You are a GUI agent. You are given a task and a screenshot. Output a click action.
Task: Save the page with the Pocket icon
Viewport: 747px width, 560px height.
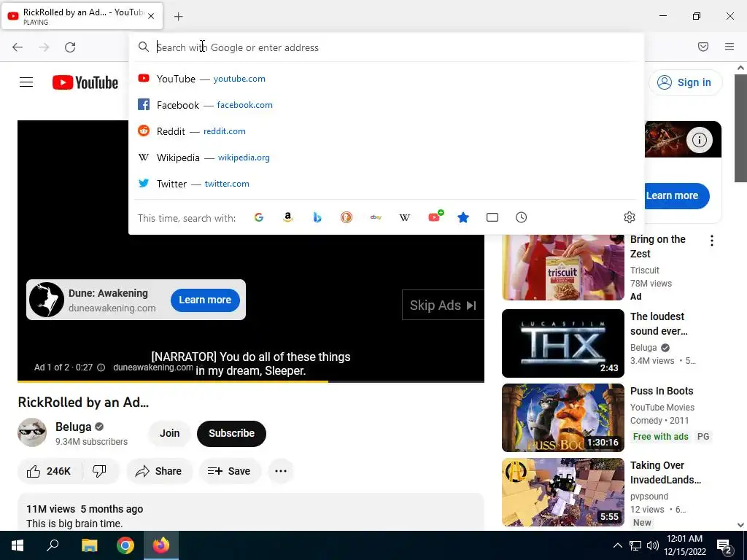pos(703,47)
